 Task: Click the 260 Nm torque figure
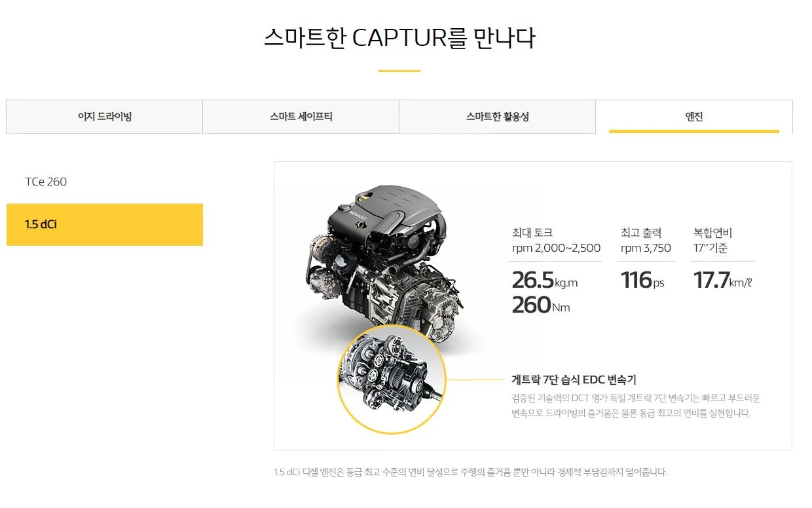point(541,305)
